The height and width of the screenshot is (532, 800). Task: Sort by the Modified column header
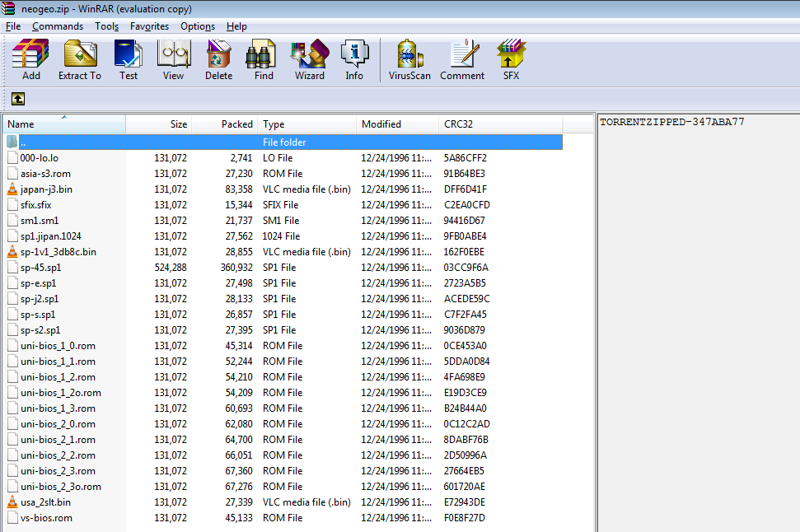pos(397,124)
